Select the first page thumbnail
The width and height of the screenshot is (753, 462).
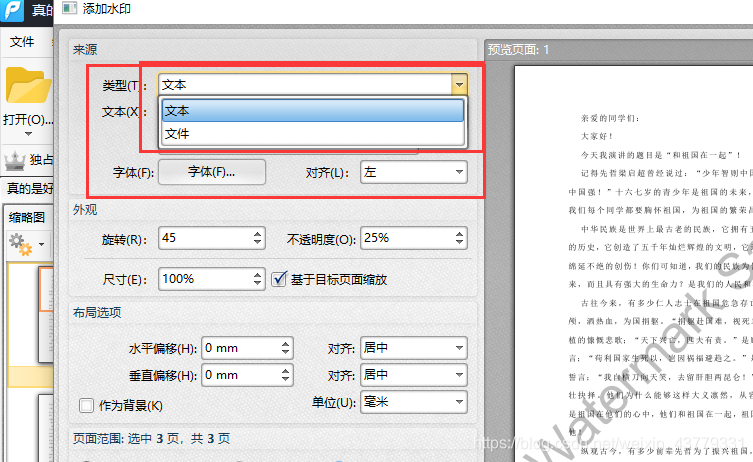[x=46, y=314]
